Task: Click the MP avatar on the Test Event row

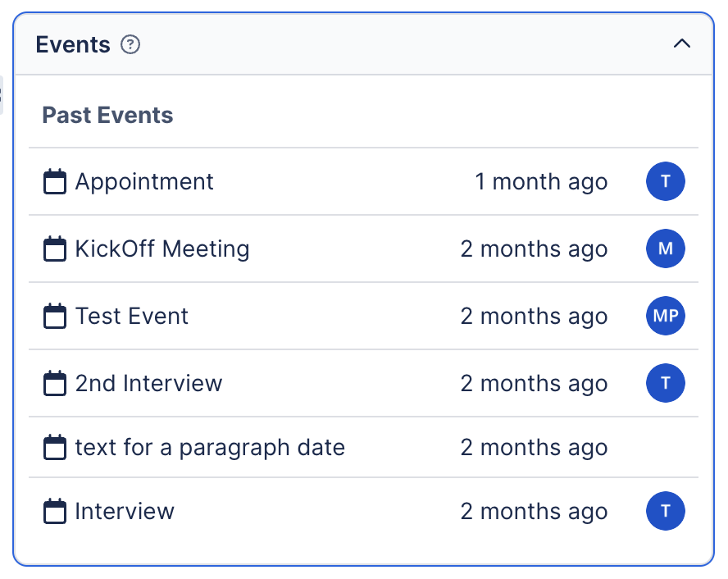Action: tap(666, 317)
